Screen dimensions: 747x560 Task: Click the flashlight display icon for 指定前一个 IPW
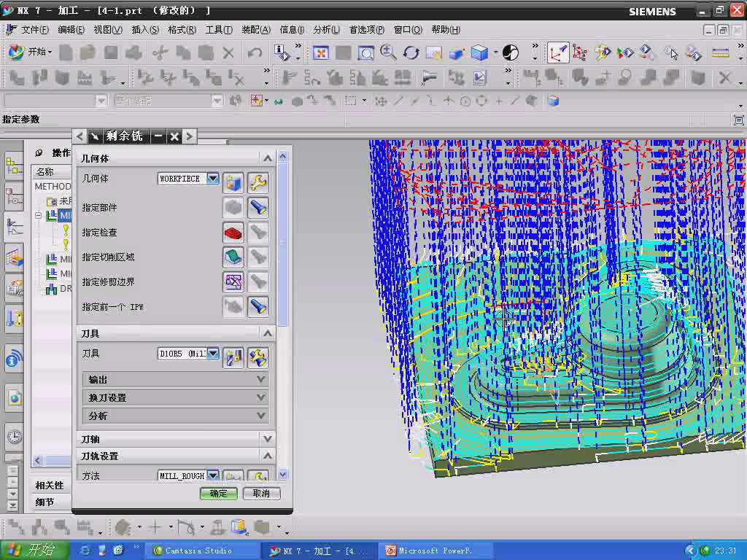point(258,307)
